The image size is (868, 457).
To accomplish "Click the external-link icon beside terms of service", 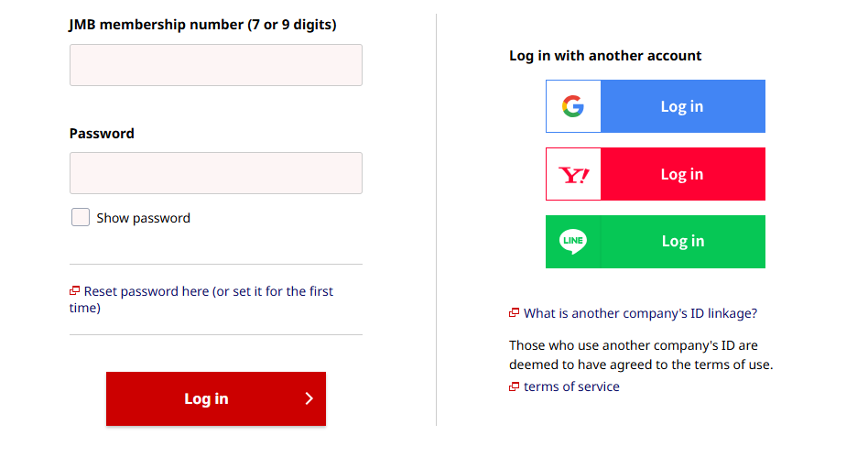I will 515,386.
